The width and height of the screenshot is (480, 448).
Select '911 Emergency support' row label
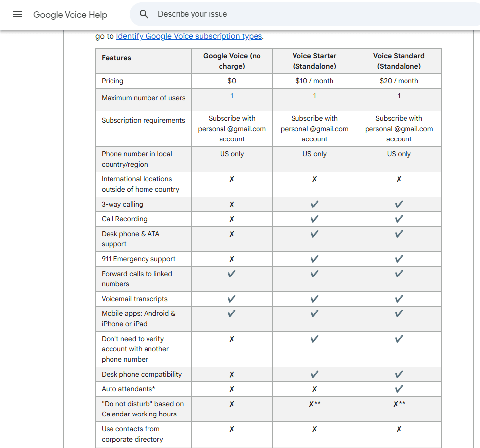[x=138, y=259]
